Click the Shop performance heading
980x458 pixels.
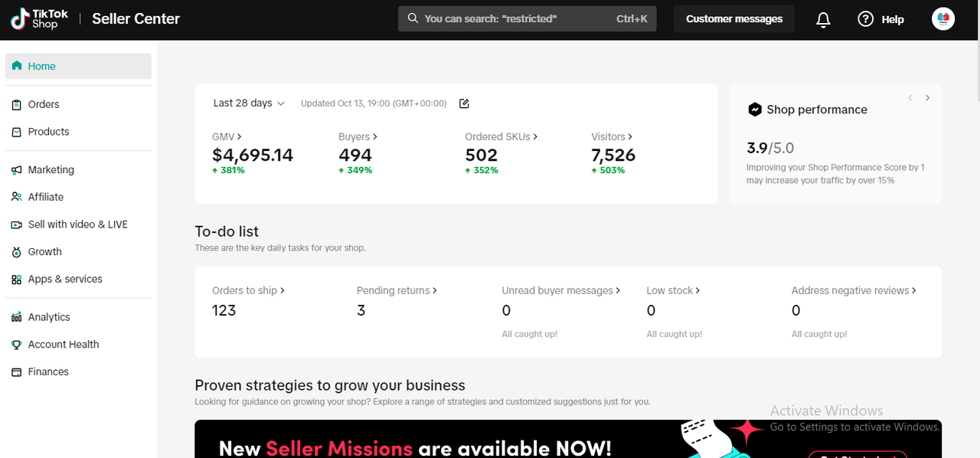point(817,110)
